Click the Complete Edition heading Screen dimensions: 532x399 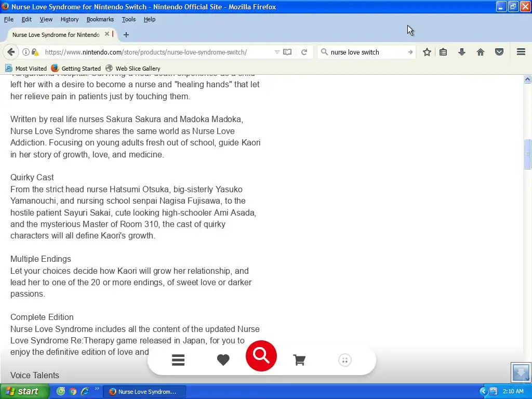point(42,317)
